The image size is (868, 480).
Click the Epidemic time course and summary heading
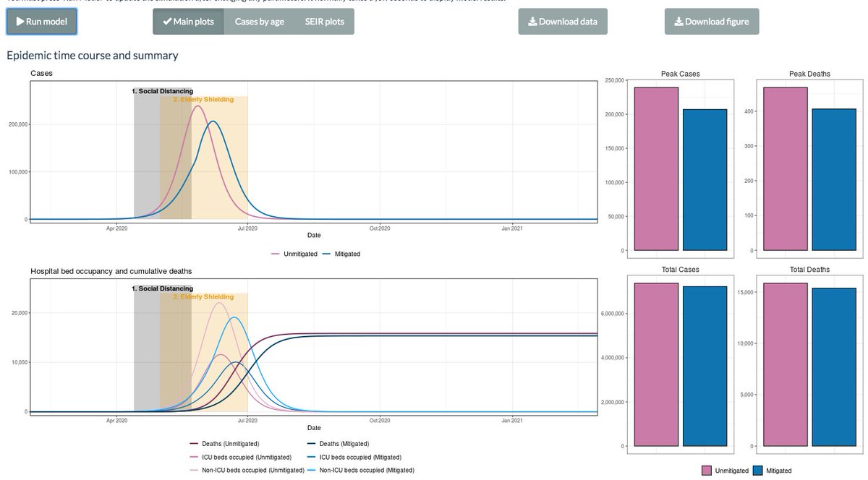tap(93, 56)
